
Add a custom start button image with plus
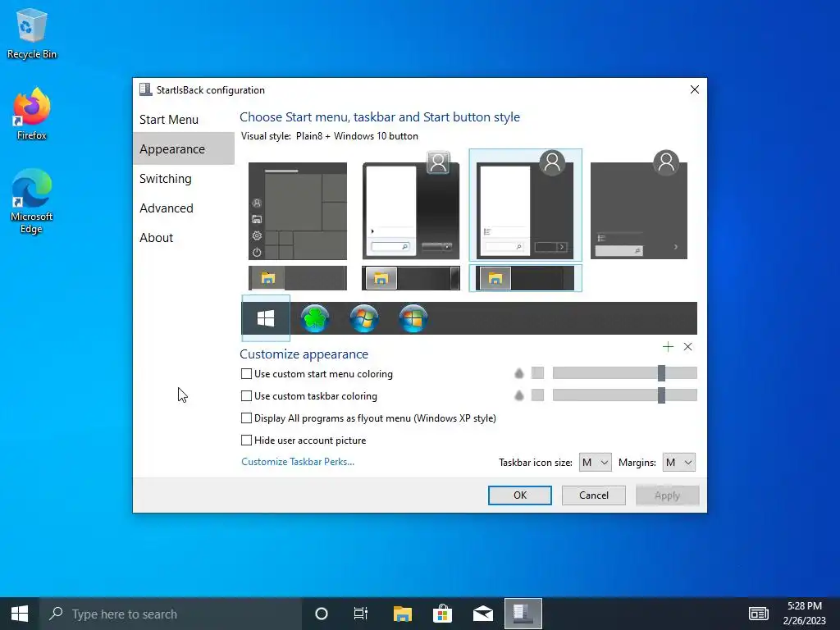click(668, 347)
